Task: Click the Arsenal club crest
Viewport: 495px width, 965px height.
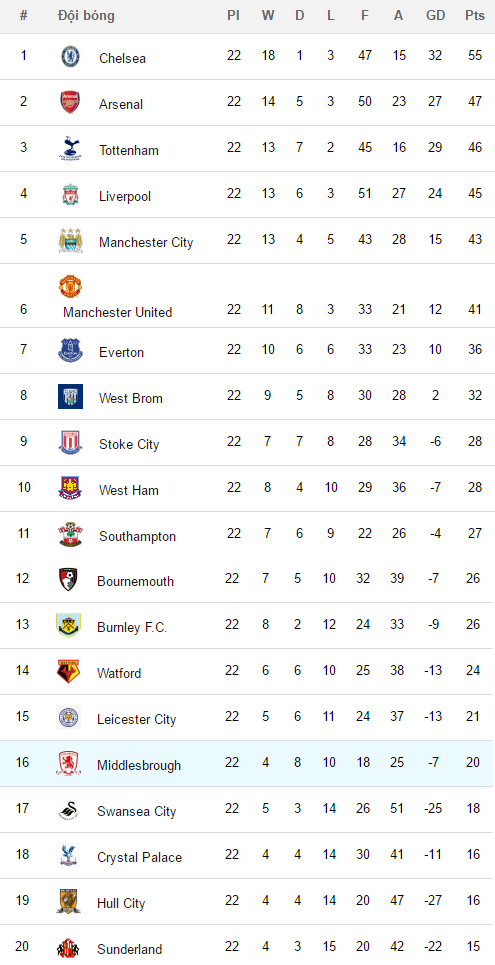Action: point(70,102)
